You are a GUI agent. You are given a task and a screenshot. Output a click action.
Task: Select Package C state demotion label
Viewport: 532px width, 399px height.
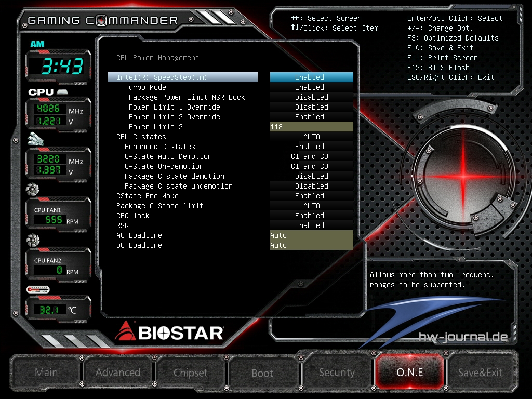(175, 176)
